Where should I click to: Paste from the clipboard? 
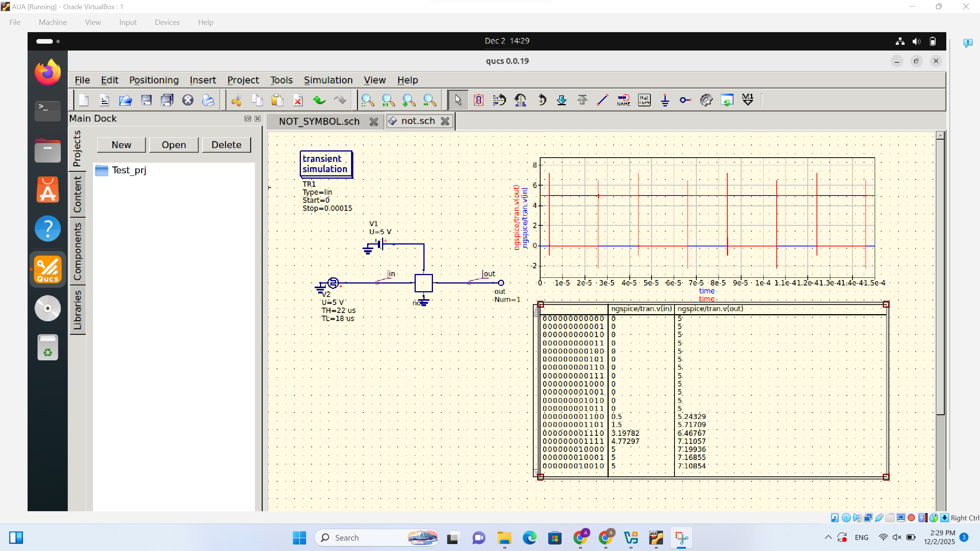tap(278, 100)
